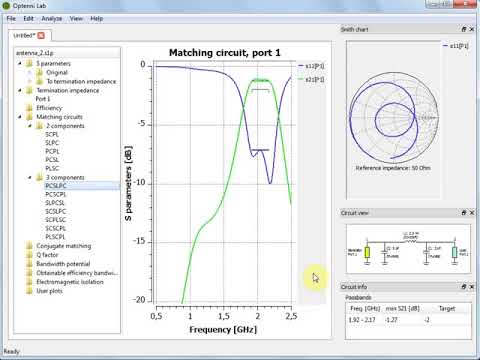Click the circuit schematic thumbnail
The width and height of the screenshot is (480, 360).
pyautogui.click(x=409, y=249)
